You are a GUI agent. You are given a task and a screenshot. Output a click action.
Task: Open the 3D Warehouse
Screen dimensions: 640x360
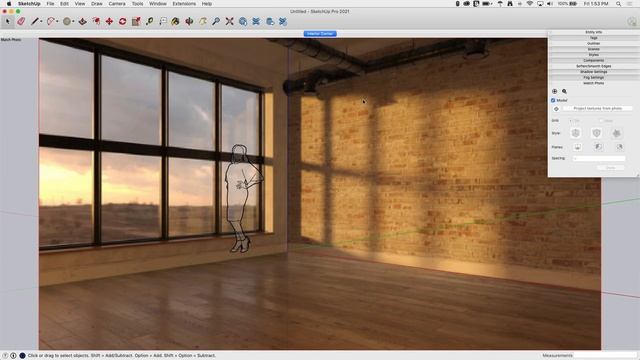pyautogui.click(x=243, y=21)
